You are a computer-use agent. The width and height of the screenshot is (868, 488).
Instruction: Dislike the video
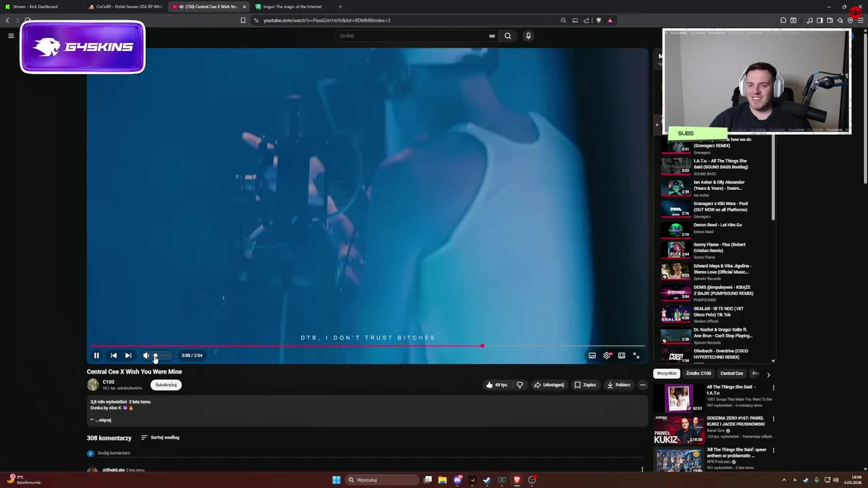[x=520, y=385]
